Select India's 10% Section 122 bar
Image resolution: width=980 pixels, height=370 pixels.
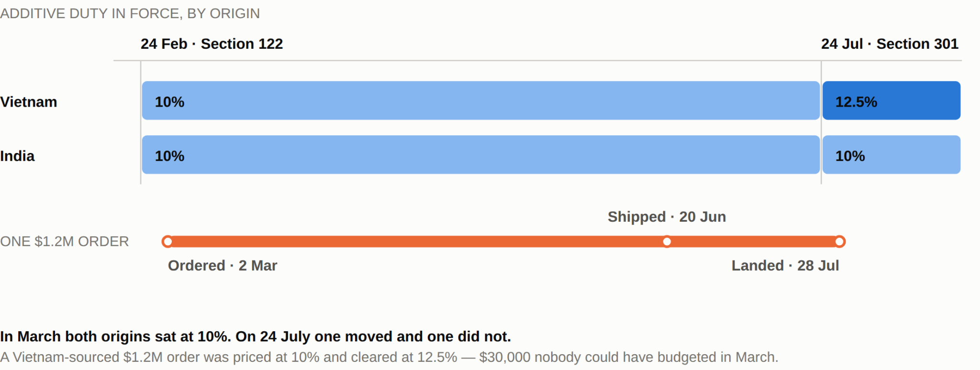tap(481, 154)
